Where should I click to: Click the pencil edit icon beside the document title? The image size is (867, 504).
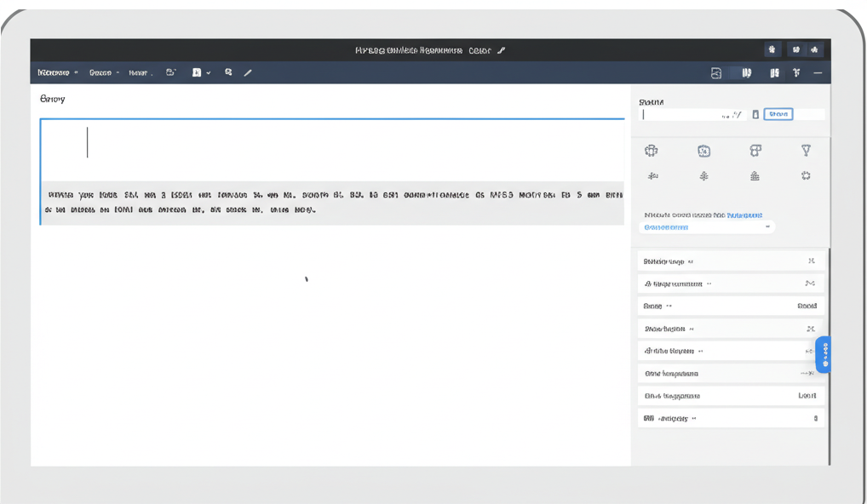coord(502,51)
